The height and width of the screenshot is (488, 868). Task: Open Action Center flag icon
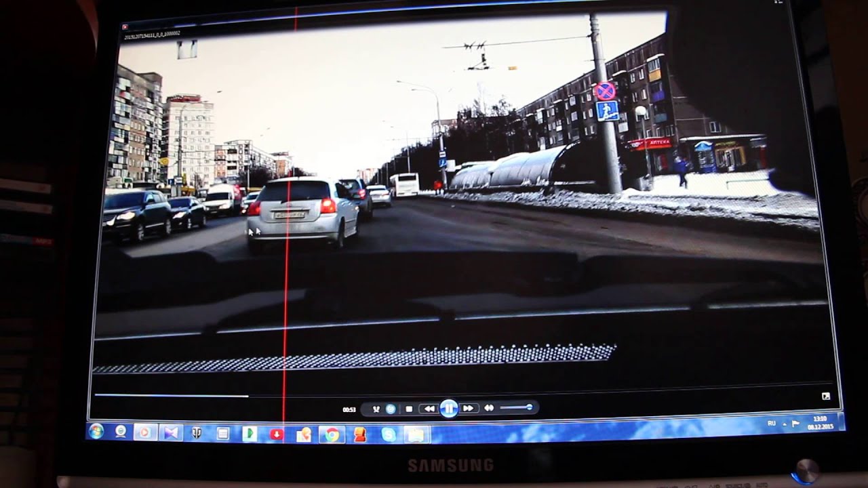(x=795, y=423)
